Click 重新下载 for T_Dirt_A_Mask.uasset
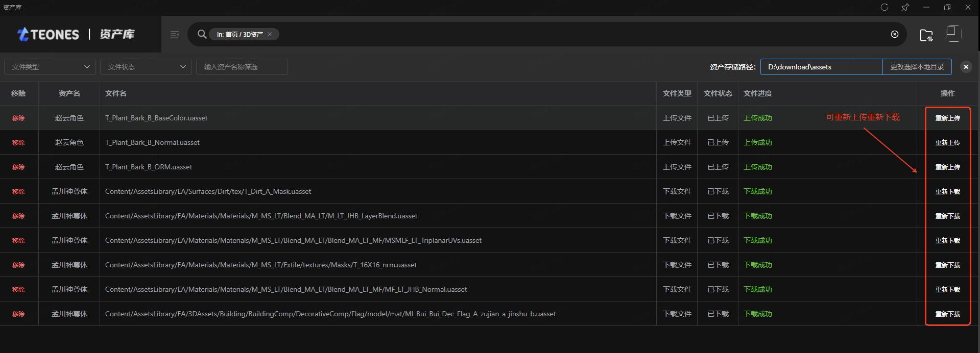The image size is (980, 353). pos(947,191)
